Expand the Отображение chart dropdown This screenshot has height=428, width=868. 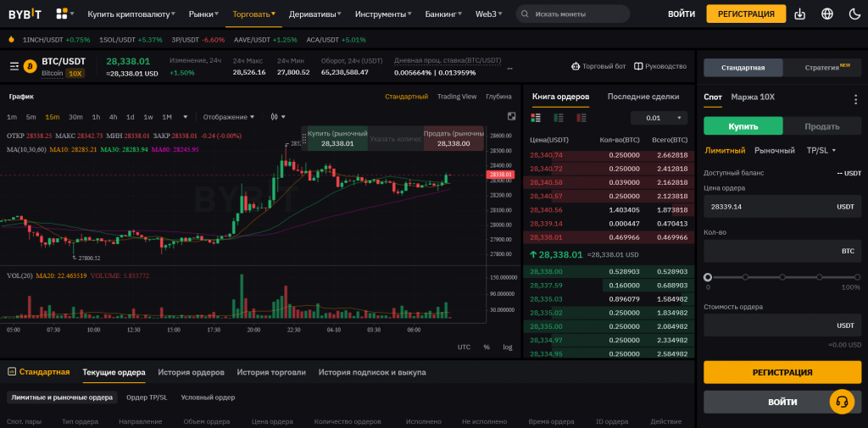[x=230, y=117]
